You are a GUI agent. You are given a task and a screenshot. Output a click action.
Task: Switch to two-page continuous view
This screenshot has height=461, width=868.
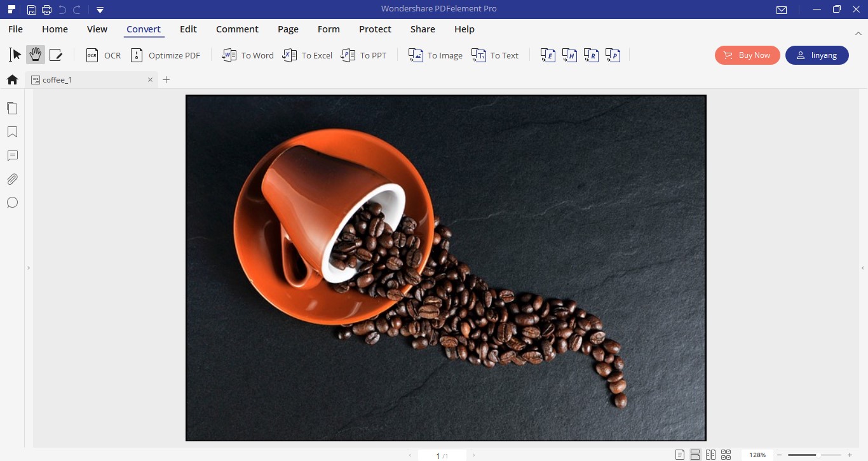pos(726,455)
